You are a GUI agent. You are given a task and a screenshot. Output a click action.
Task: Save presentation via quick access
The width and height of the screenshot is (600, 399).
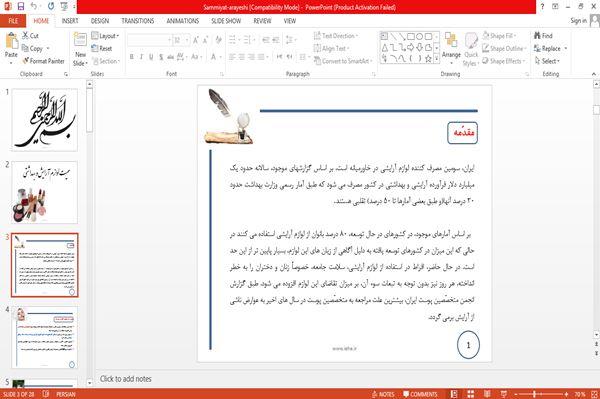click(x=21, y=6)
